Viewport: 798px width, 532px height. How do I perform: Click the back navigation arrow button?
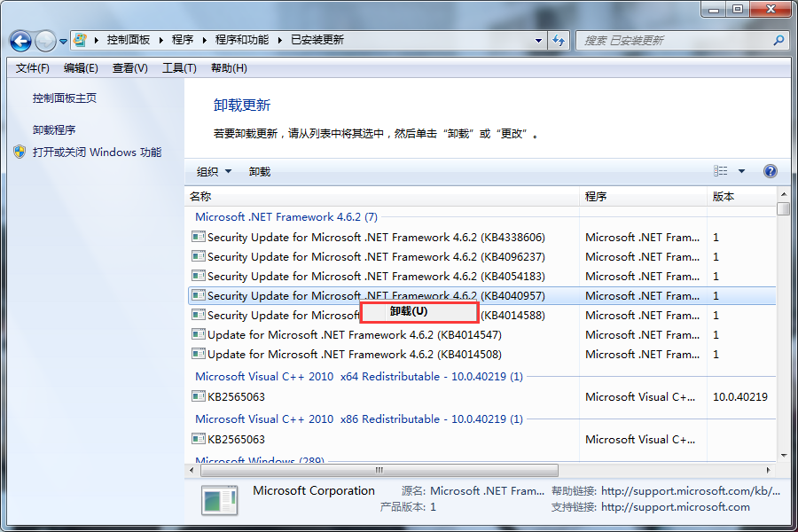tap(21, 41)
